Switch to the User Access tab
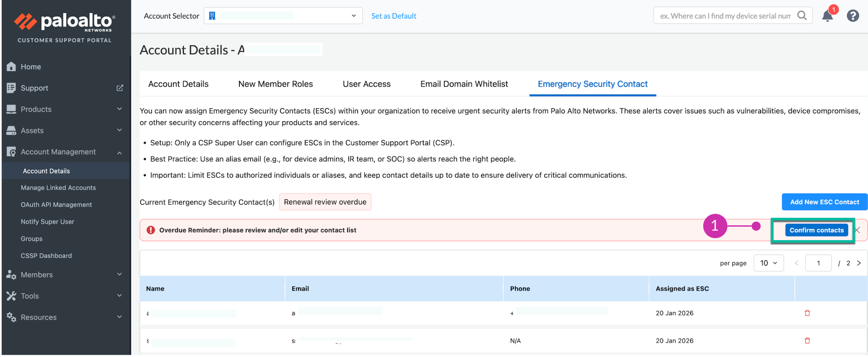Image resolution: width=868 pixels, height=357 pixels. point(366,84)
